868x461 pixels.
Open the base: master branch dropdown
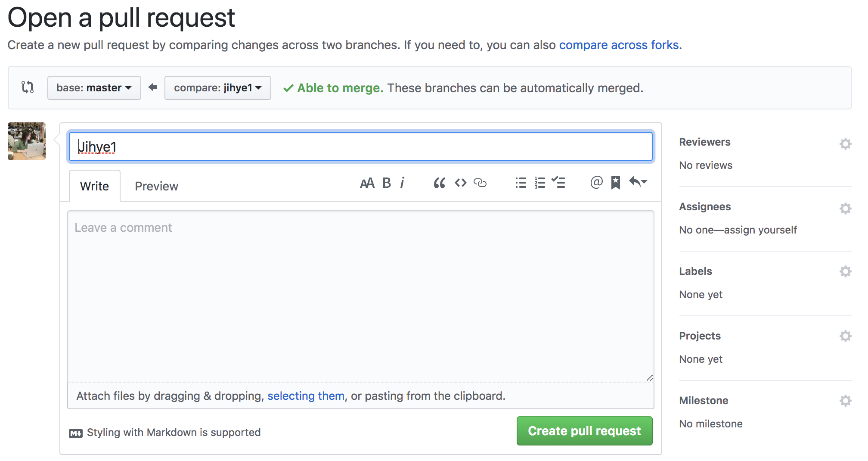(x=94, y=88)
